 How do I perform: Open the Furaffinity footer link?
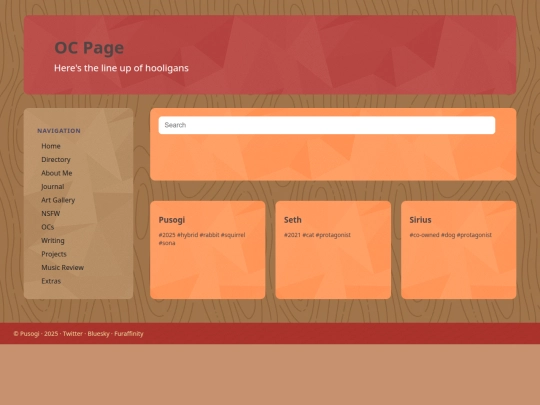(x=129, y=333)
